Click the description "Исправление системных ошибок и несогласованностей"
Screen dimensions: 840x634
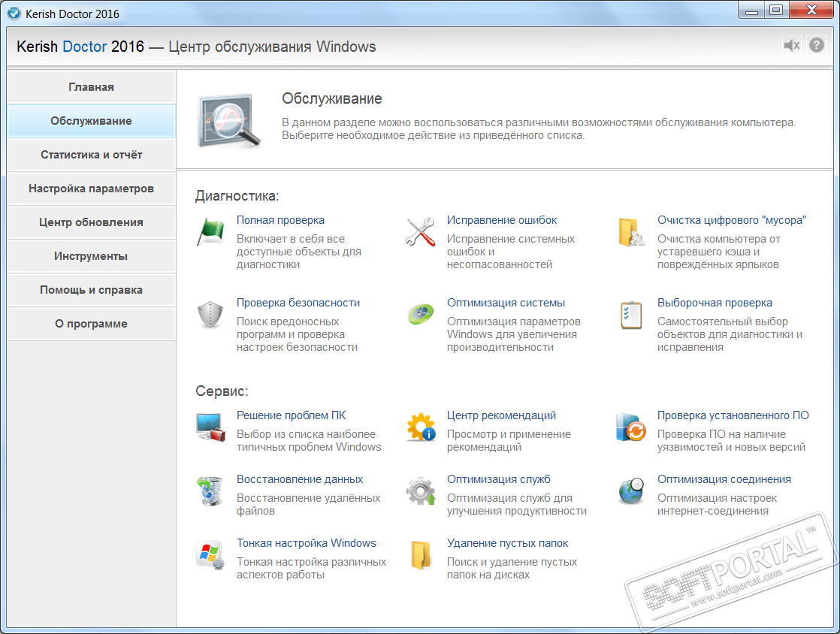[511, 252]
